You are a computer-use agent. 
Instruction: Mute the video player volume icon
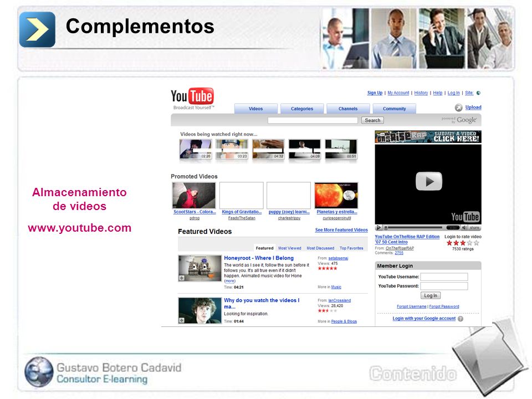[x=464, y=228]
